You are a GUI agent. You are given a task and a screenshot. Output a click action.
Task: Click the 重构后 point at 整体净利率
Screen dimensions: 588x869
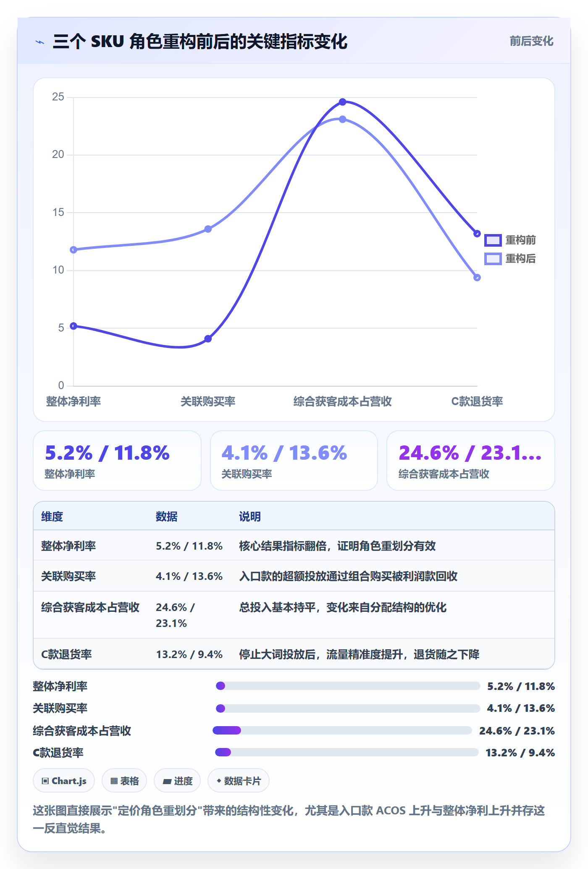click(73, 250)
